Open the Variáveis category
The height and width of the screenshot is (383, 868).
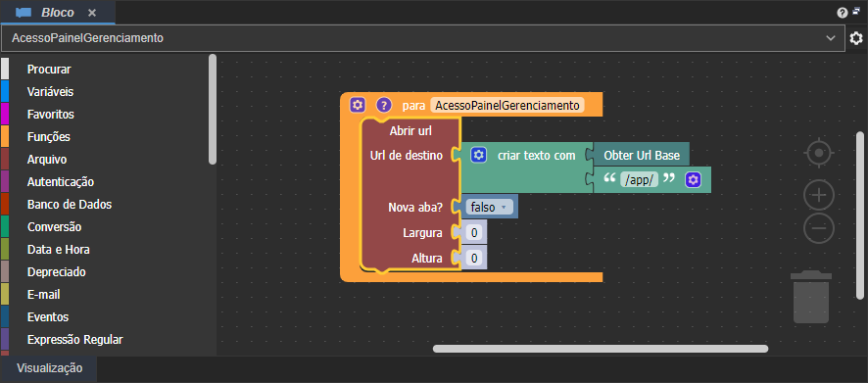[50, 92]
